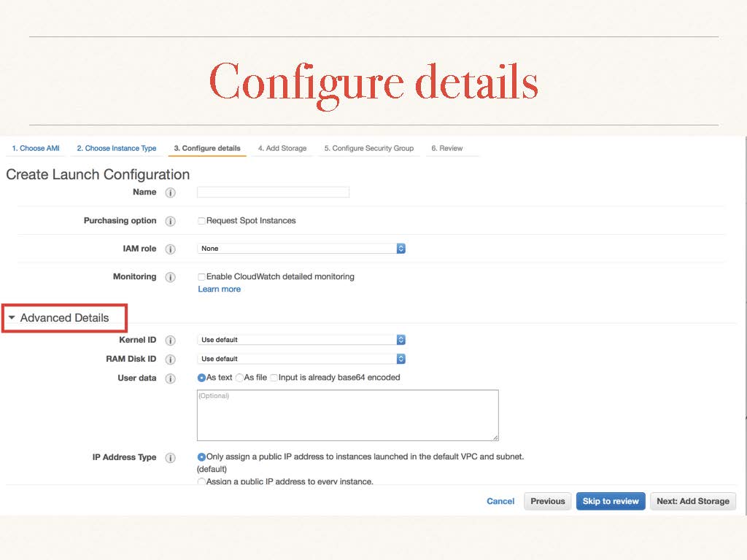The width and height of the screenshot is (747, 560).
Task: Click info icon next to Purchasing option
Action: [x=170, y=221]
